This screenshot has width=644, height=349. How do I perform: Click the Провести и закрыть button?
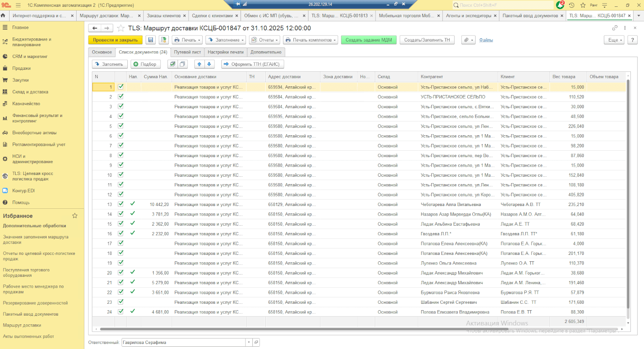115,40
